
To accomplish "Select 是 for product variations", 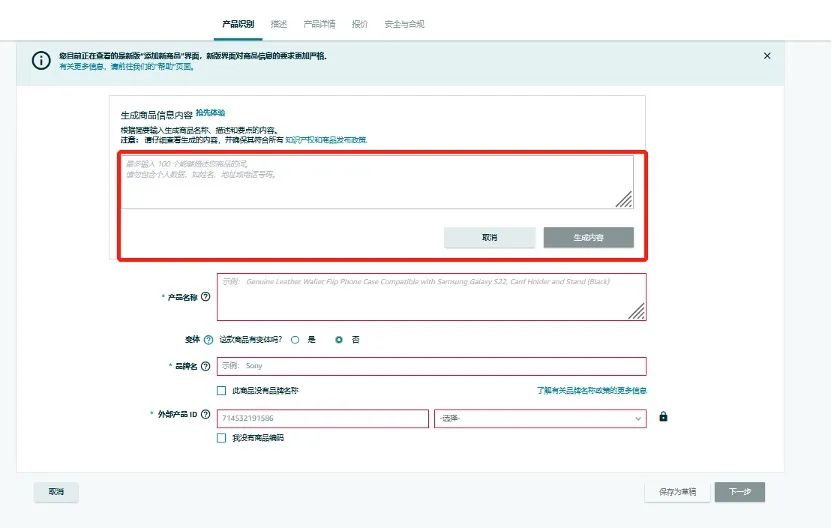I will coord(295,340).
